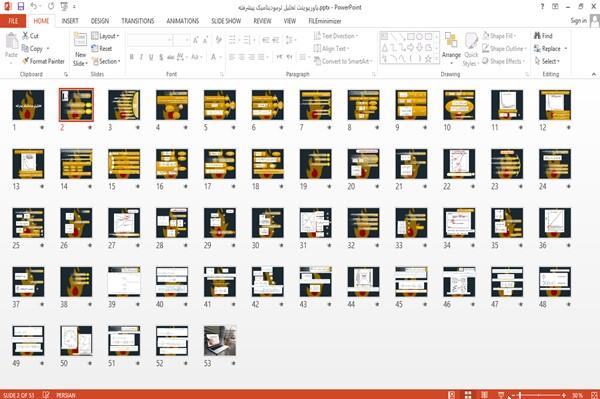Viewport: 600px width, 399px height.
Task: Select slide 53 thumbnail
Action: (x=220, y=340)
